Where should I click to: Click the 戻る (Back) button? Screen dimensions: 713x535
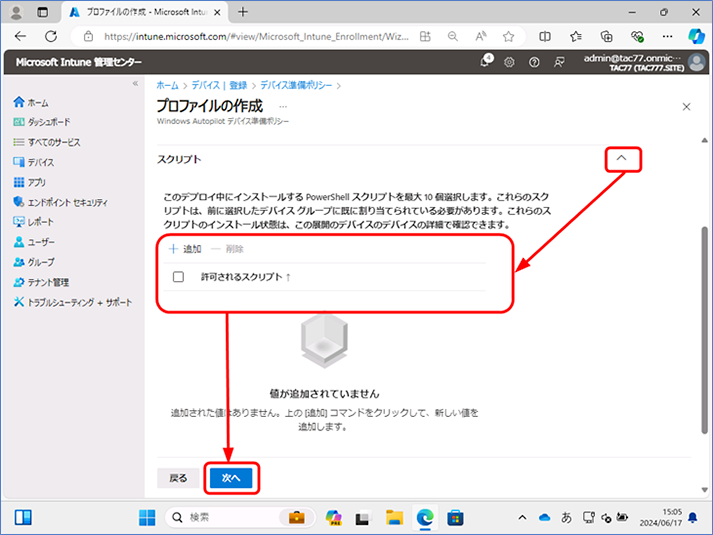pos(178,478)
